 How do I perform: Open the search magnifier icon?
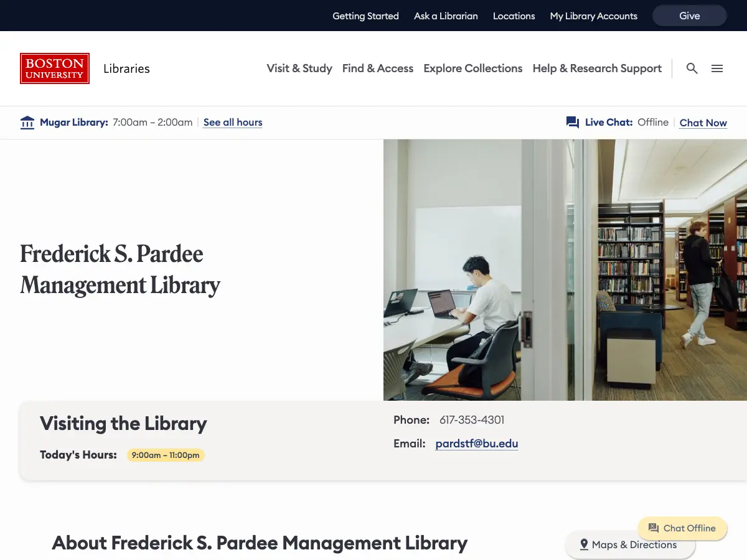pos(692,68)
